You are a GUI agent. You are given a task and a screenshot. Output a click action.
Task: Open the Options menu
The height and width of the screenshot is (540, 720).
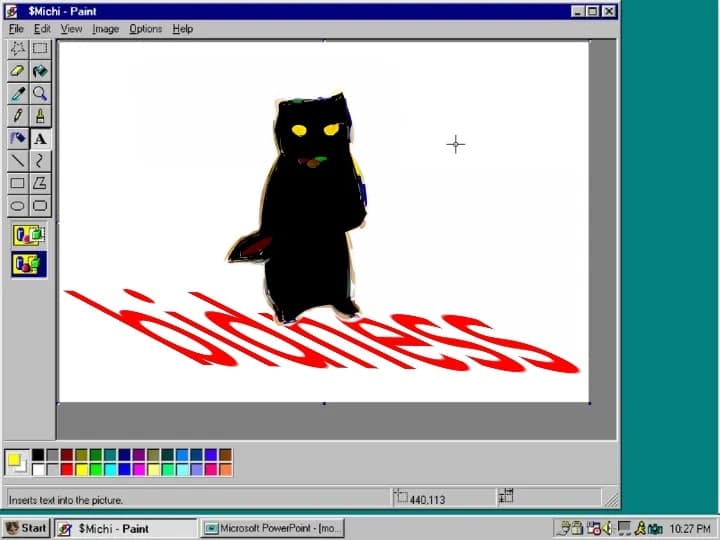click(x=145, y=28)
